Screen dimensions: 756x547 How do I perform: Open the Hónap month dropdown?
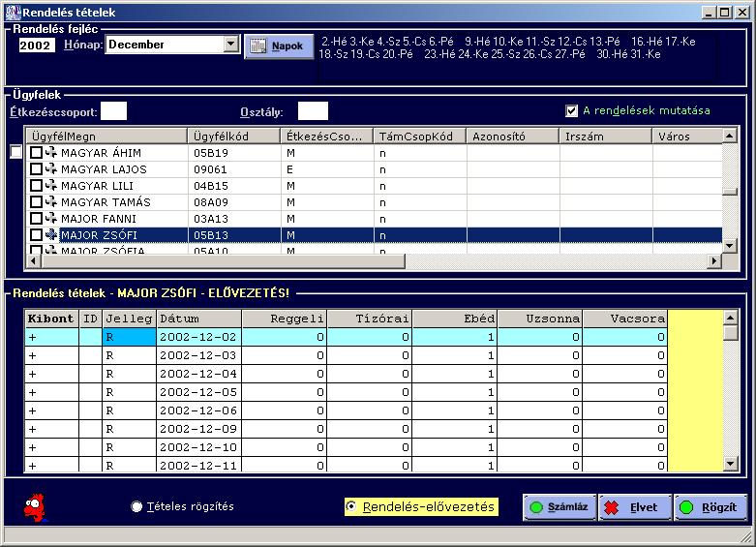[x=230, y=45]
